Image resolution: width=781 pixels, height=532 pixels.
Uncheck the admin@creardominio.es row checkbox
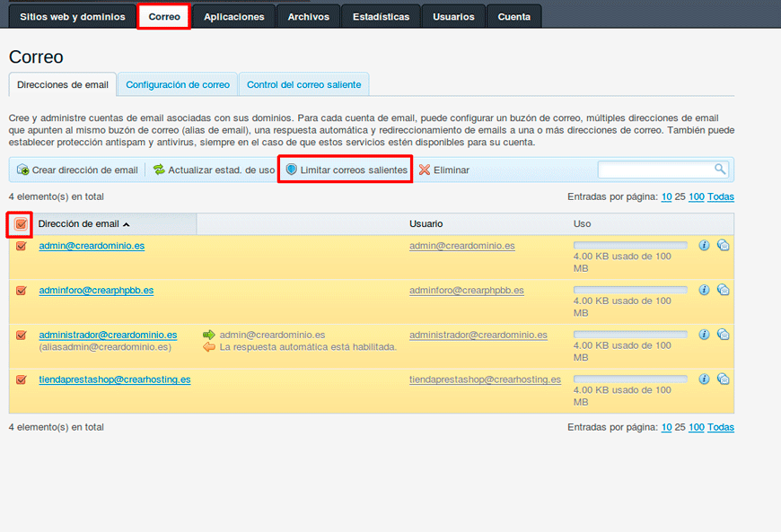point(21,246)
